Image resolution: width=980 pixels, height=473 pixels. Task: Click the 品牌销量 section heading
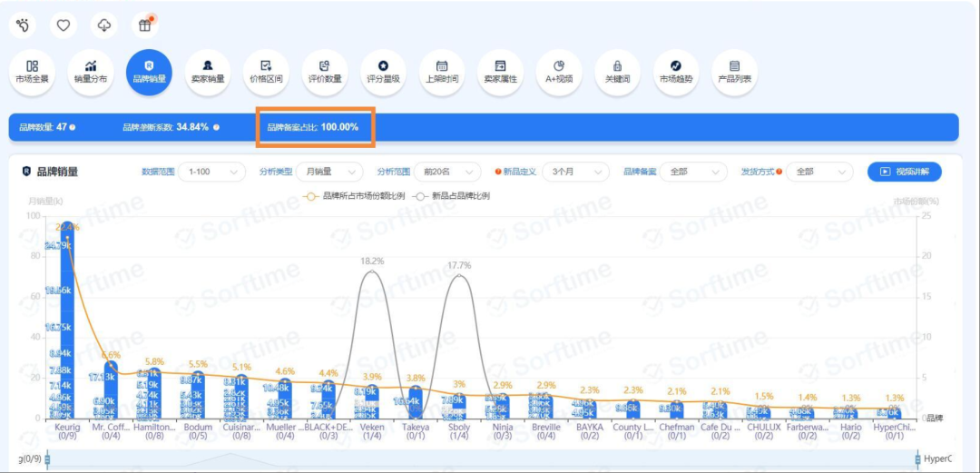pos(57,172)
